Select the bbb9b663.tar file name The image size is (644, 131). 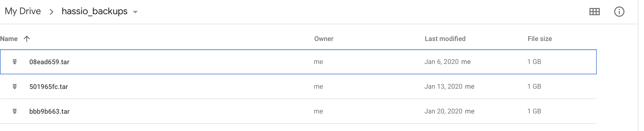(x=49, y=111)
